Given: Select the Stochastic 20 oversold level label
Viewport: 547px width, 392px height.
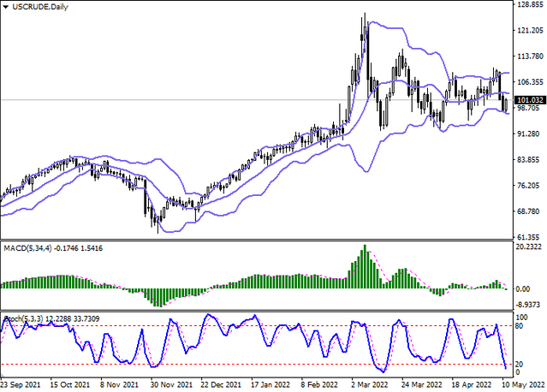Looking at the screenshot, I should (519, 364).
